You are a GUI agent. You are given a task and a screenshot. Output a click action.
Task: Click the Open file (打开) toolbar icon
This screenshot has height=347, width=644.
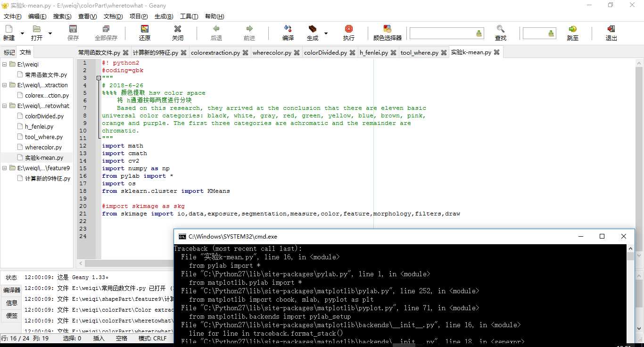tap(37, 33)
